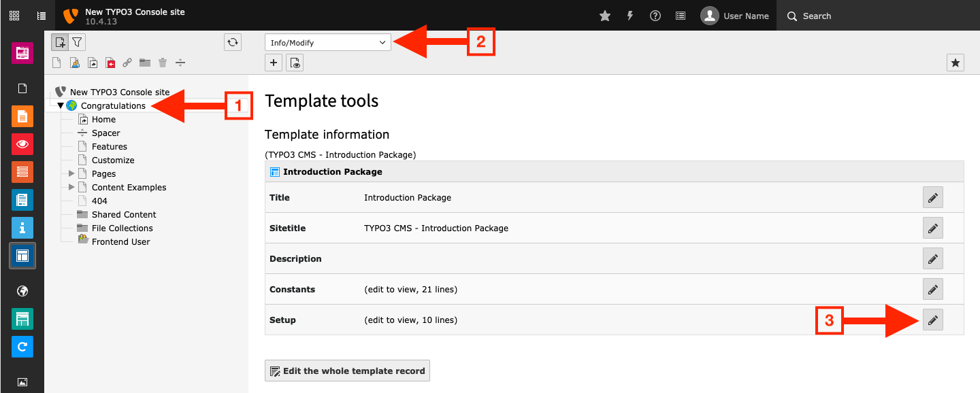Viewport: 980px width, 393px height.
Task: Click the plus create template button
Action: pyautogui.click(x=274, y=63)
